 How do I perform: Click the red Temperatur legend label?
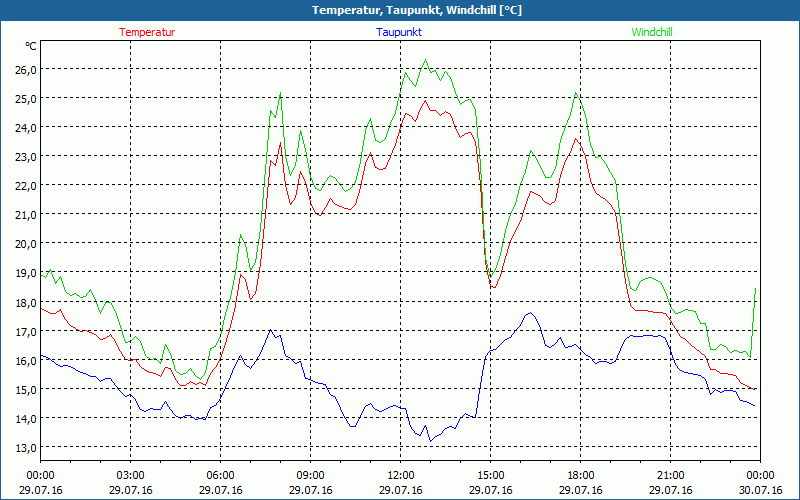point(147,32)
